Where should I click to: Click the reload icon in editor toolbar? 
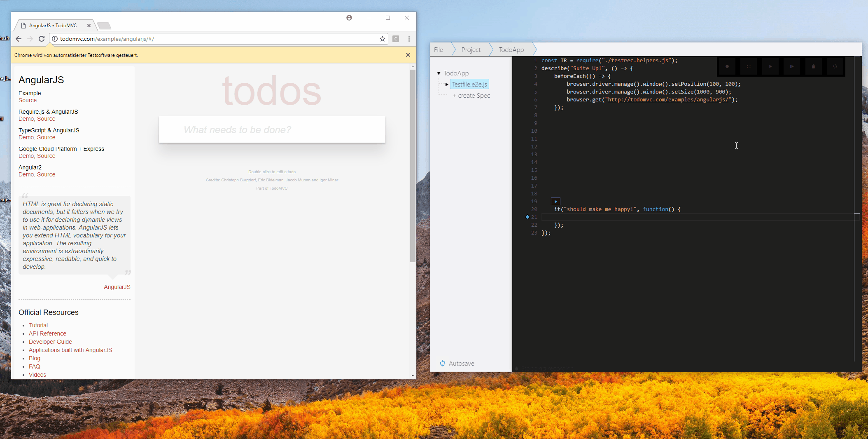tap(835, 66)
